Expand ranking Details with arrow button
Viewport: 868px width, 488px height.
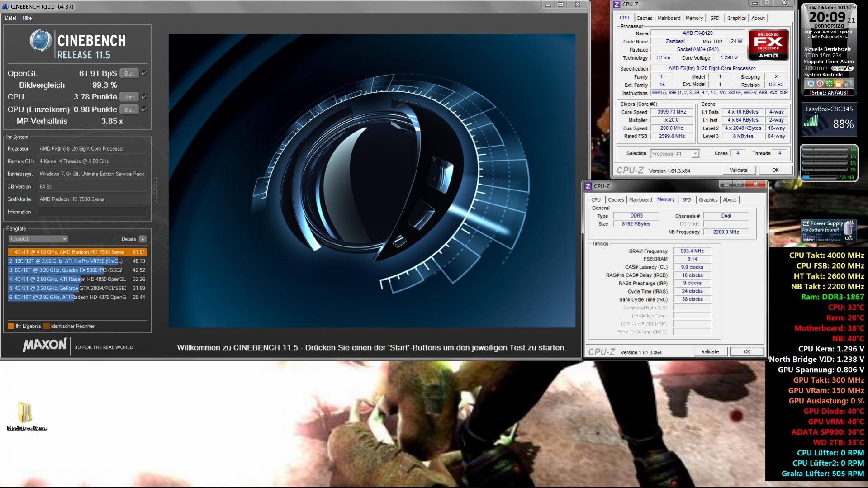coord(142,239)
